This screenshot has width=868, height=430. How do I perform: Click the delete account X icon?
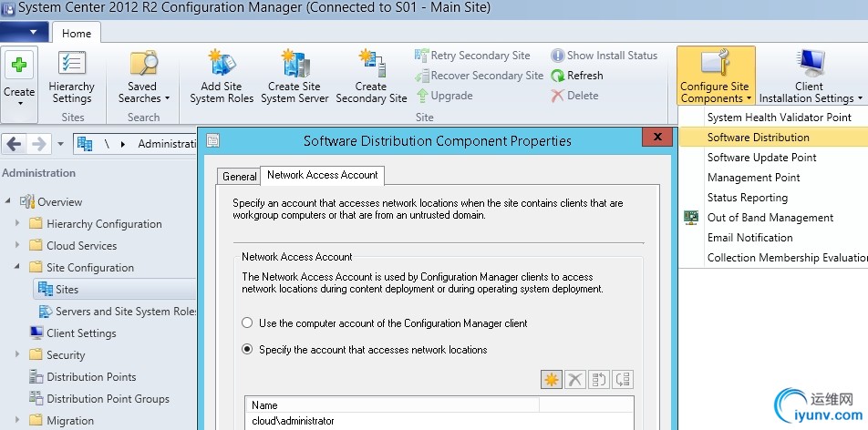pyautogui.click(x=575, y=379)
